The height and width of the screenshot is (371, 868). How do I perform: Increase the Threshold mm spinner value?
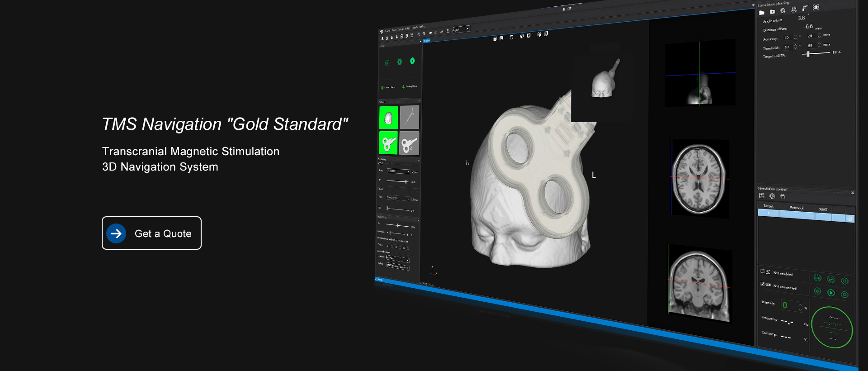tap(820, 43)
